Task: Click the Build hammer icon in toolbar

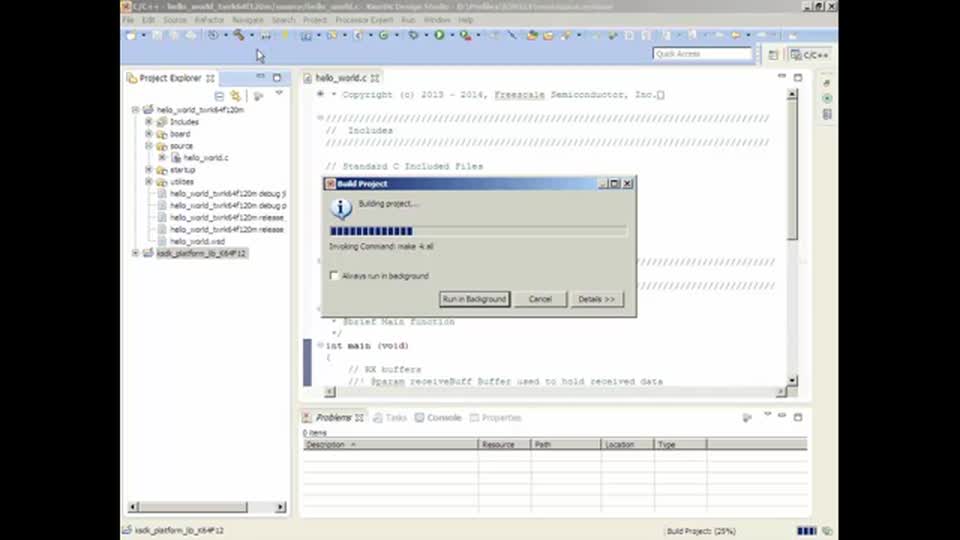Action: pos(238,35)
